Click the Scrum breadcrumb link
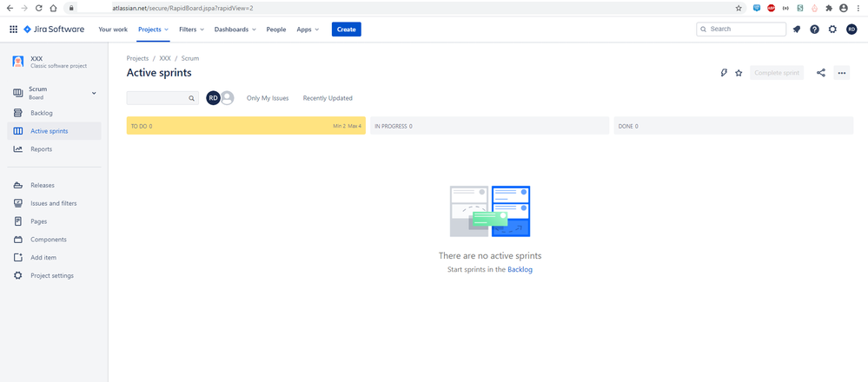 point(190,58)
